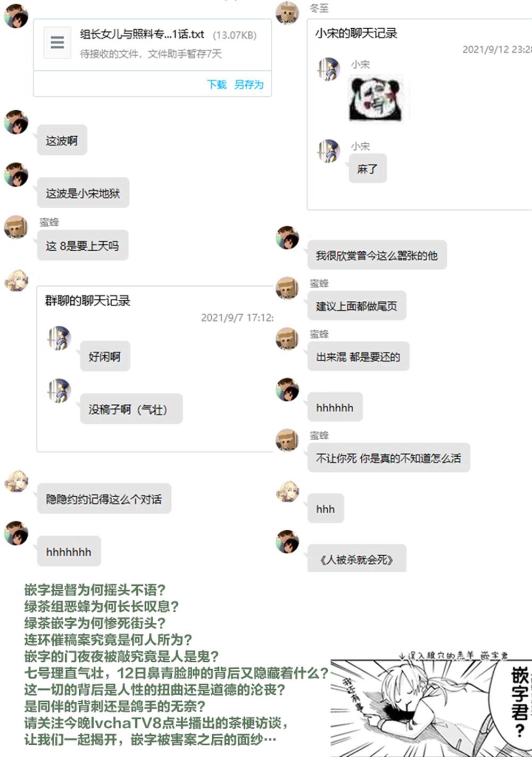Open the 组长女儿与照料专...1话.txt file card
This screenshot has width=532, height=757.
coord(153,57)
